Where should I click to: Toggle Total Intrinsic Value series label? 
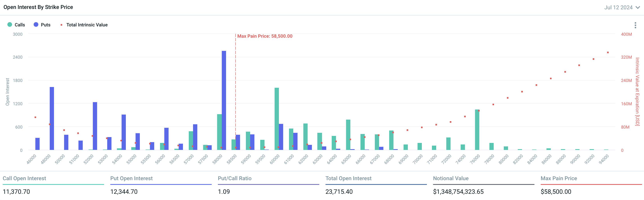coord(87,25)
